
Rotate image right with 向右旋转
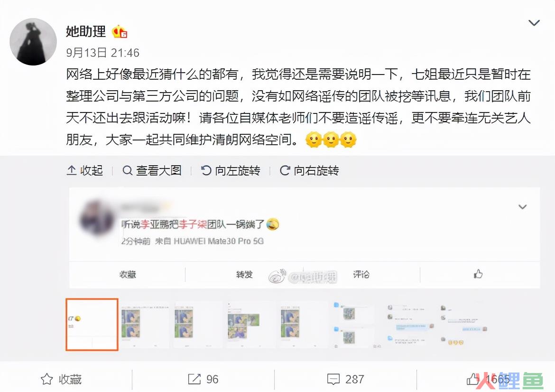309,171
